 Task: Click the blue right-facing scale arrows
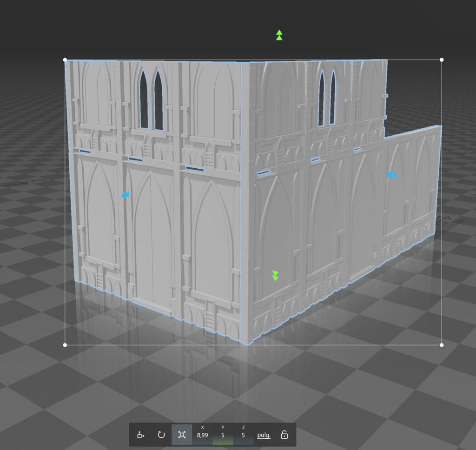392,175
